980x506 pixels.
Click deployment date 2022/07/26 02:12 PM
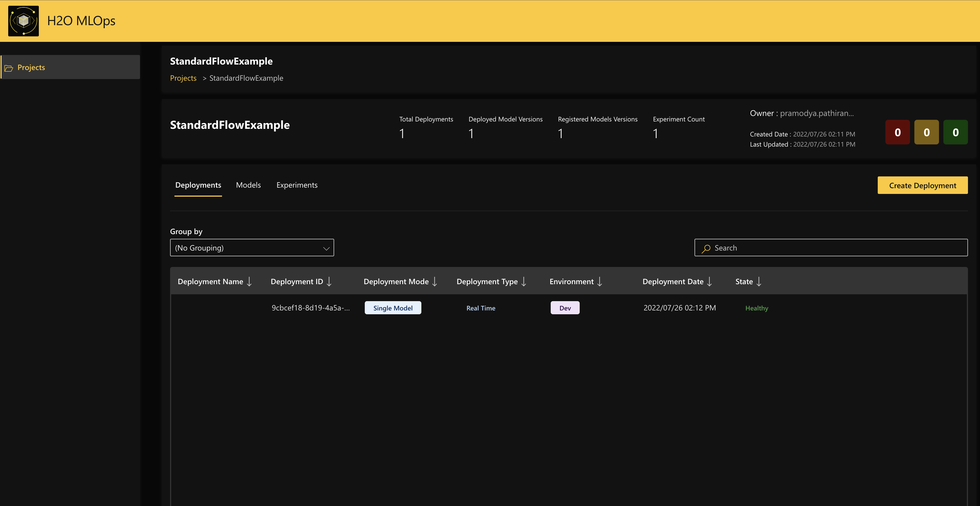(x=679, y=308)
